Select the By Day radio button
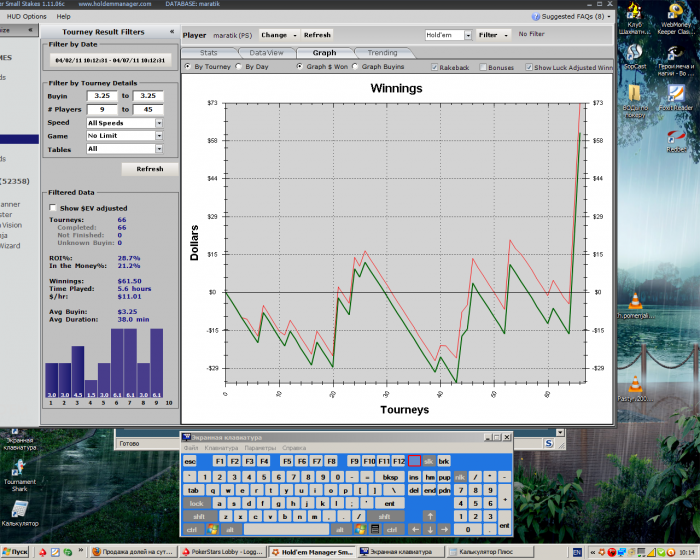The height and width of the screenshot is (560, 700). 238,67
